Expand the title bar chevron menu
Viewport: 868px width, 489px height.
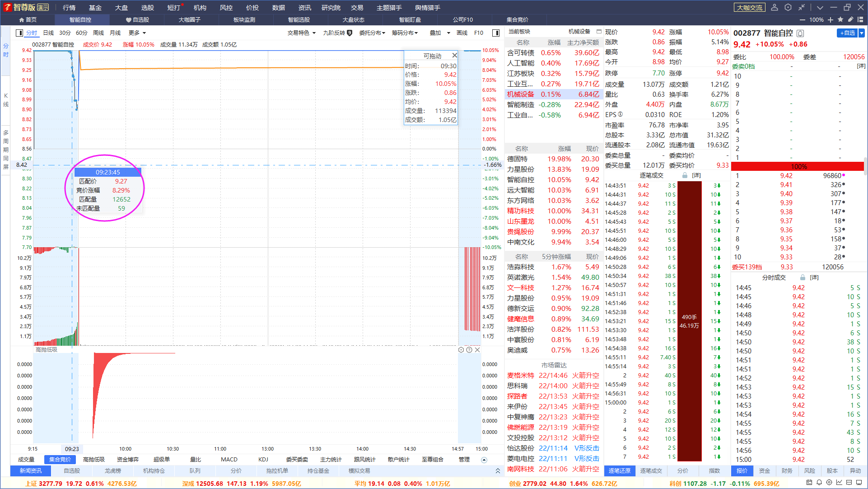pyautogui.click(x=820, y=7)
